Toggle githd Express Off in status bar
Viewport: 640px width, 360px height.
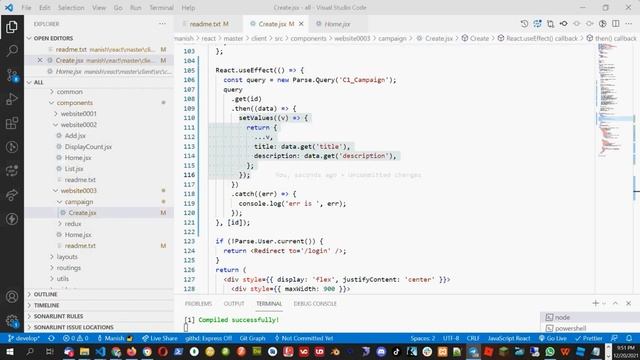(x=208, y=338)
